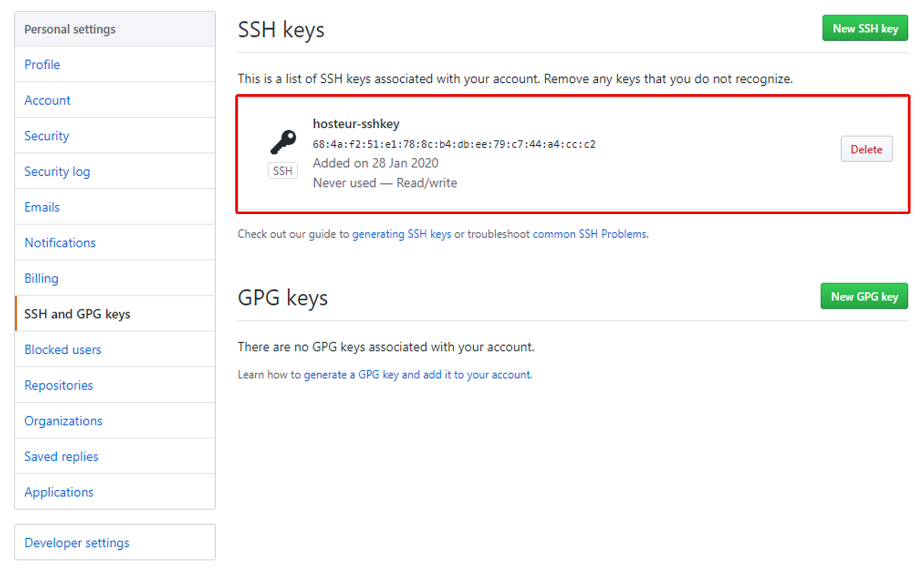924x570 pixels.
Task: Open Developer settings
Action: [77, 543]
